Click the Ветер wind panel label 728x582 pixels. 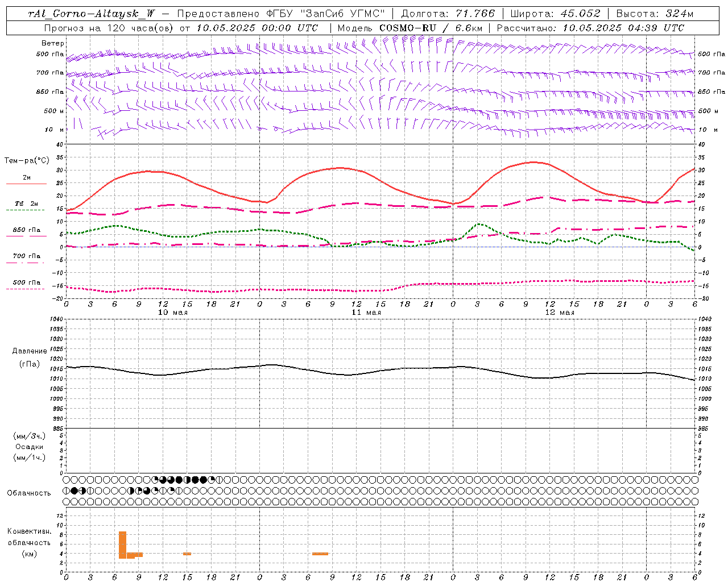point(53,43)
